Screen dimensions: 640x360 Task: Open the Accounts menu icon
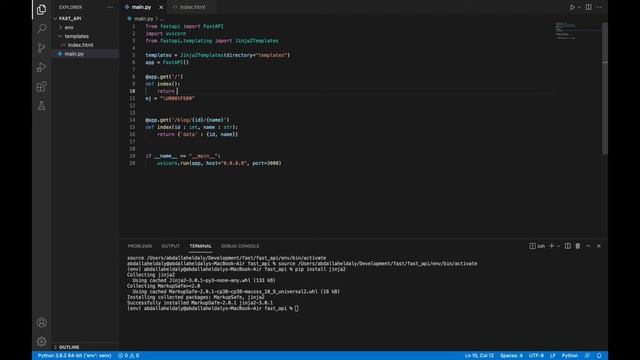click(x=41, y=322)
